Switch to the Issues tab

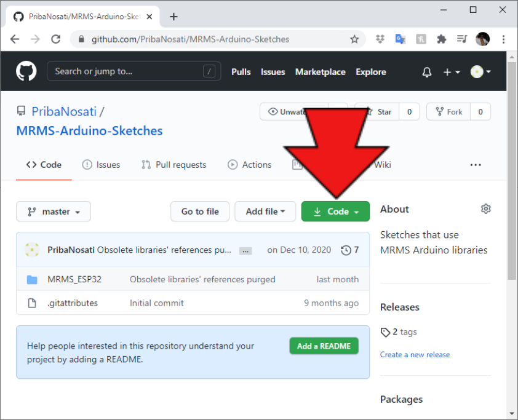[x=101, y=165]
